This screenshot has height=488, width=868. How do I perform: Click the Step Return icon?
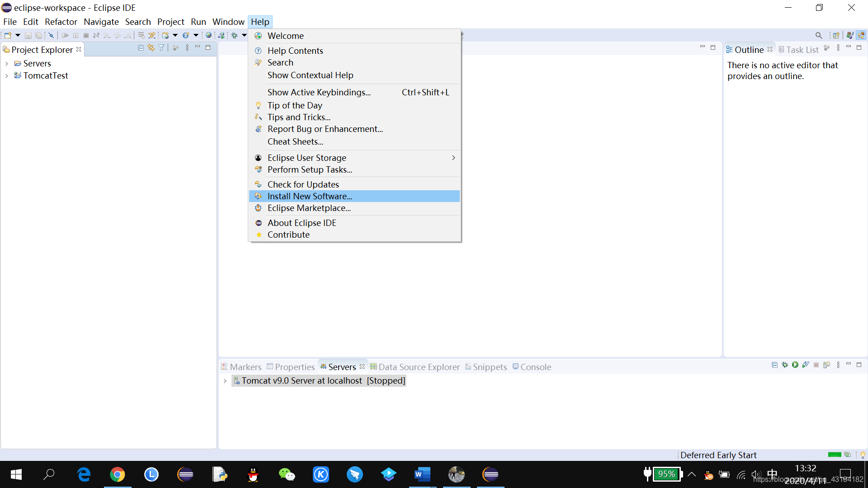click(x=128, y=35)
